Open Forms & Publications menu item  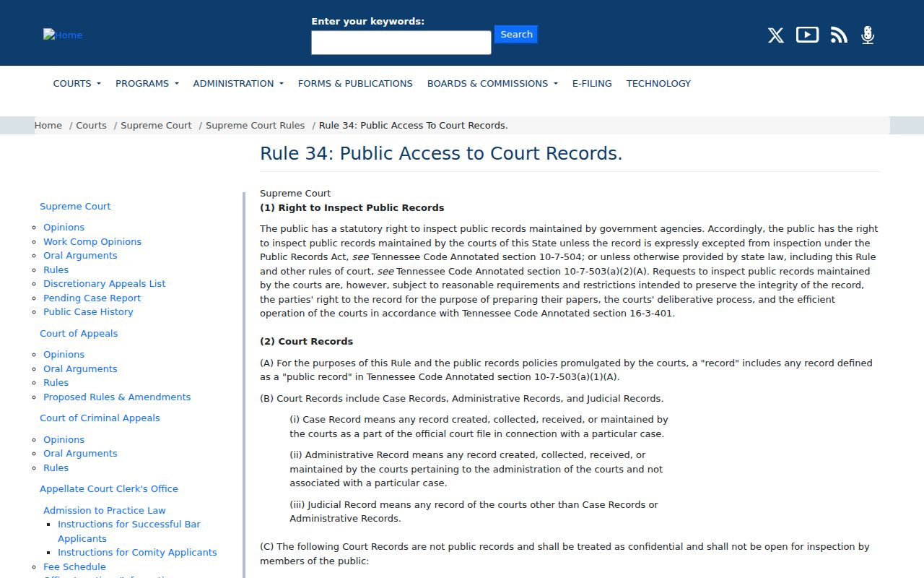(x=355, y=83)
